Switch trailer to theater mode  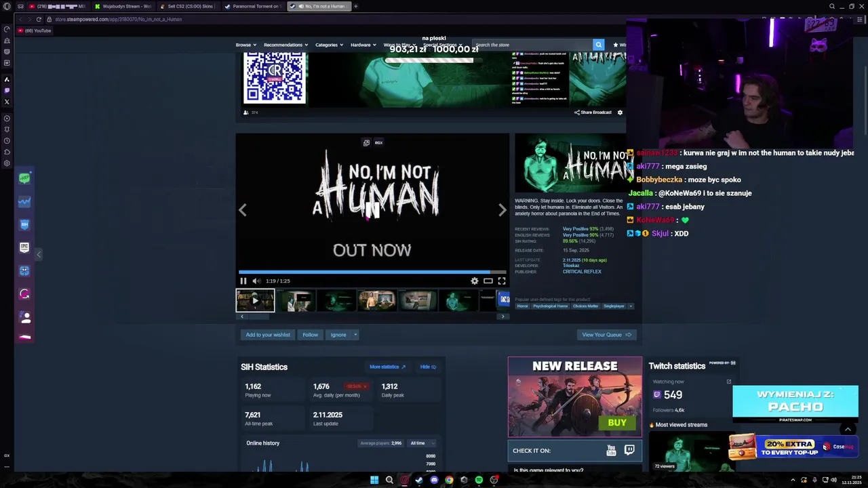488,281
